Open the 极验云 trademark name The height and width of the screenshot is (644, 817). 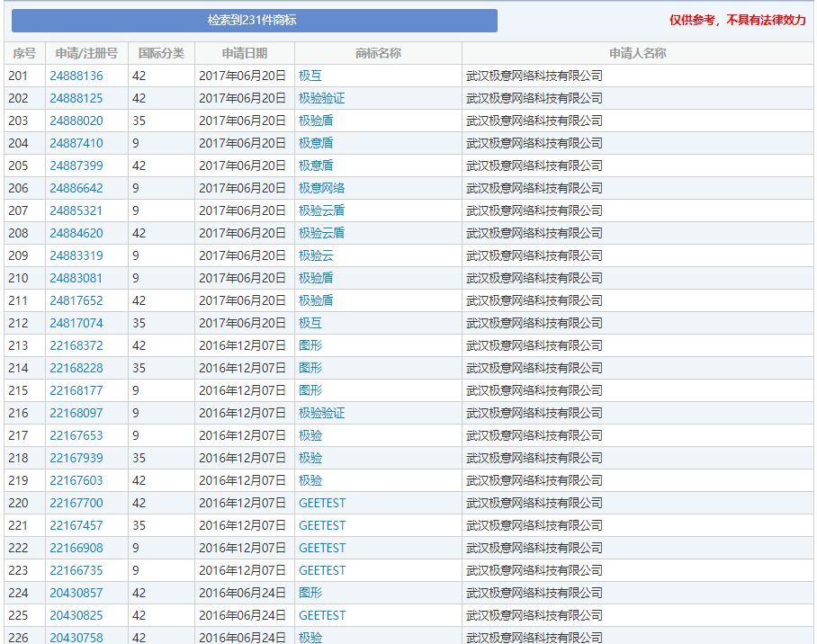[316, 255]
